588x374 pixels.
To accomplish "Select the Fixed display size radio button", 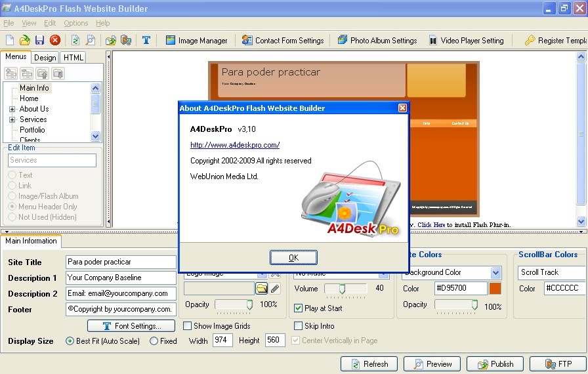I will coord(154,341).
